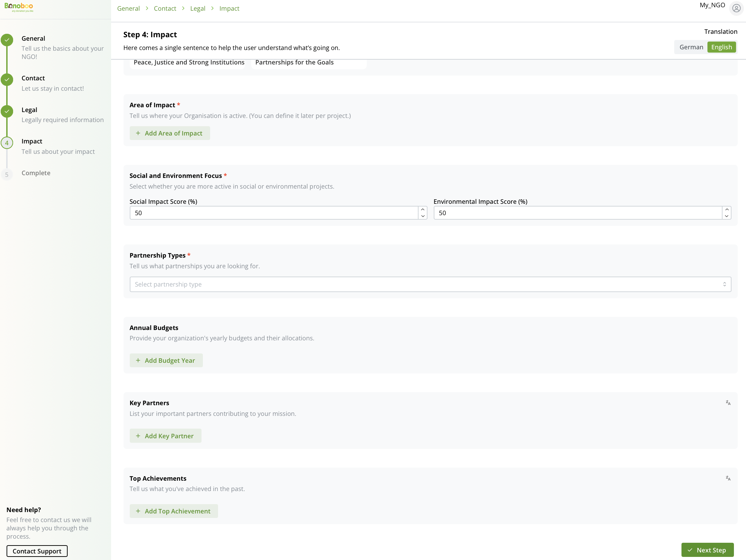Open Contact Support
This screenshot has height=560, width=746.
[x=37, y=551]
